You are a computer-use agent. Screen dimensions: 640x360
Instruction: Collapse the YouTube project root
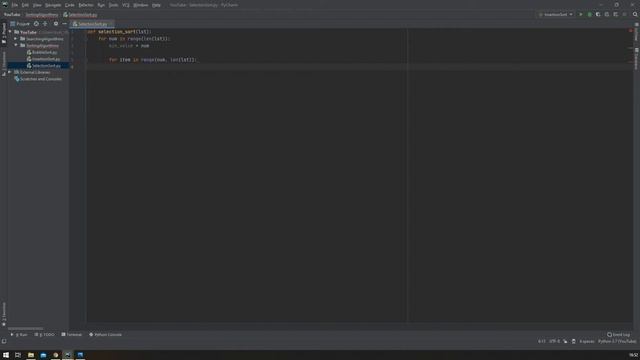10,32
